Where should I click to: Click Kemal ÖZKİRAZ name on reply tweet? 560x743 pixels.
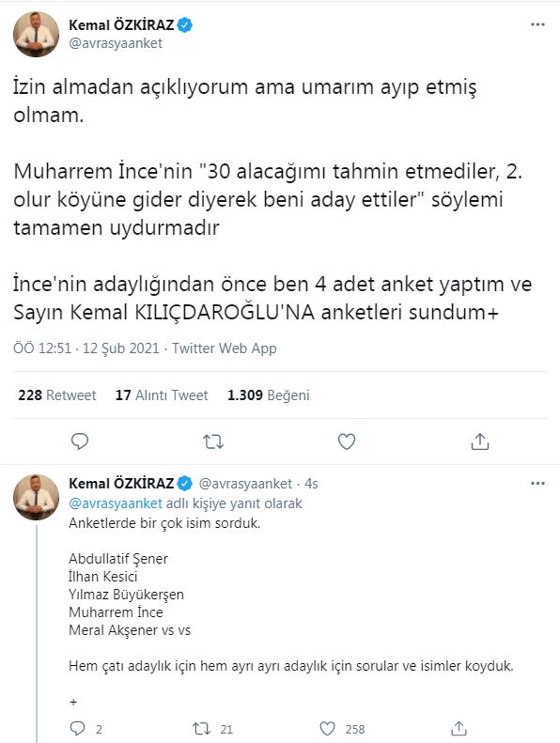(121, 484)
